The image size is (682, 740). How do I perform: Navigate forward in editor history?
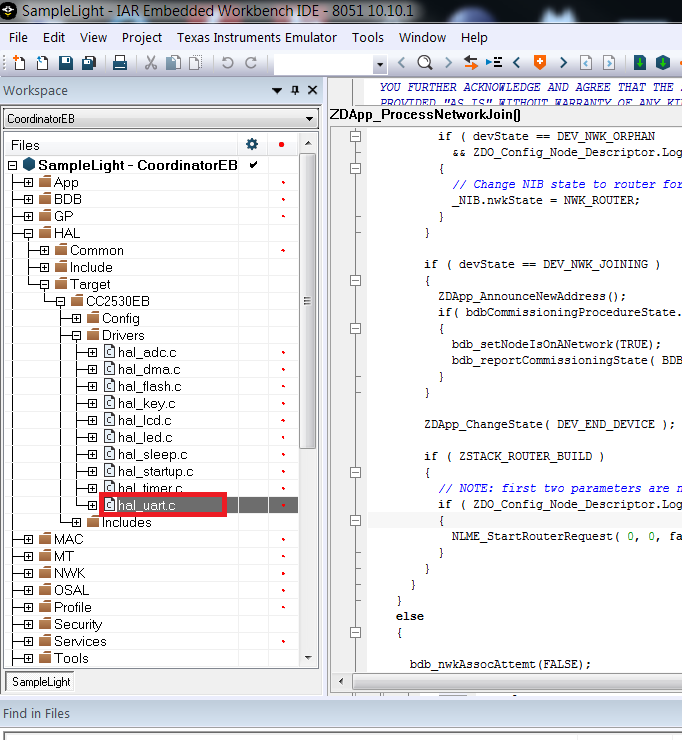609,63
